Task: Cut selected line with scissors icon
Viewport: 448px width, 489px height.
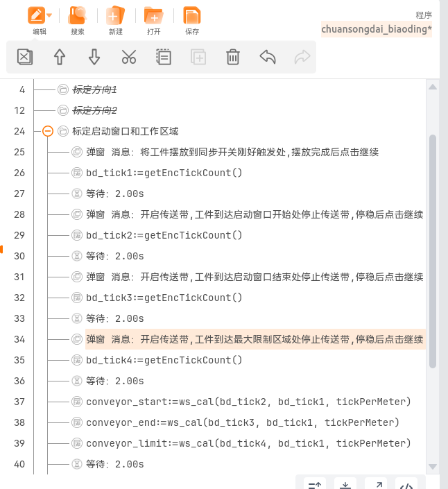Action: point(129,57)
